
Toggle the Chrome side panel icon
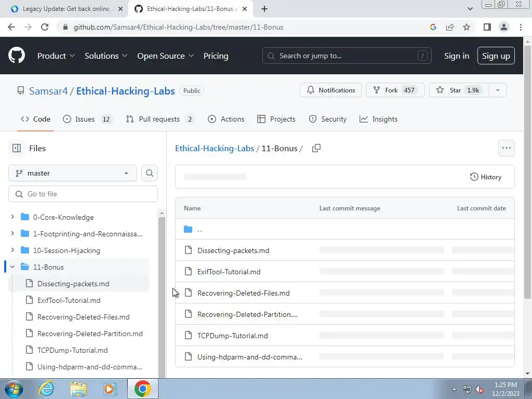[487, 27]
